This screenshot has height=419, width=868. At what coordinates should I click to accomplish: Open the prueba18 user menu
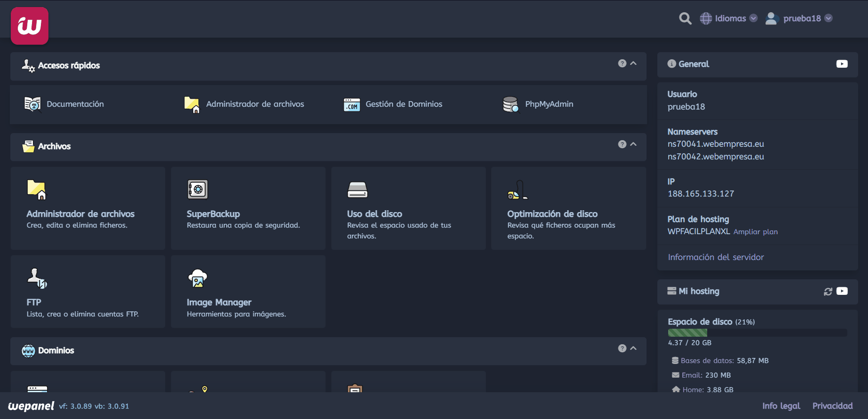coord(799,18)
